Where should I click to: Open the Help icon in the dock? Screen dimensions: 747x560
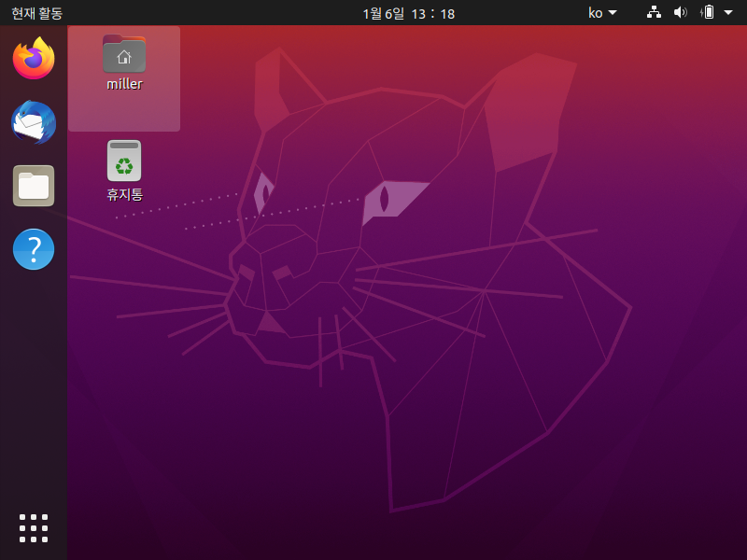pyautogui.click(x=34, y=249)
